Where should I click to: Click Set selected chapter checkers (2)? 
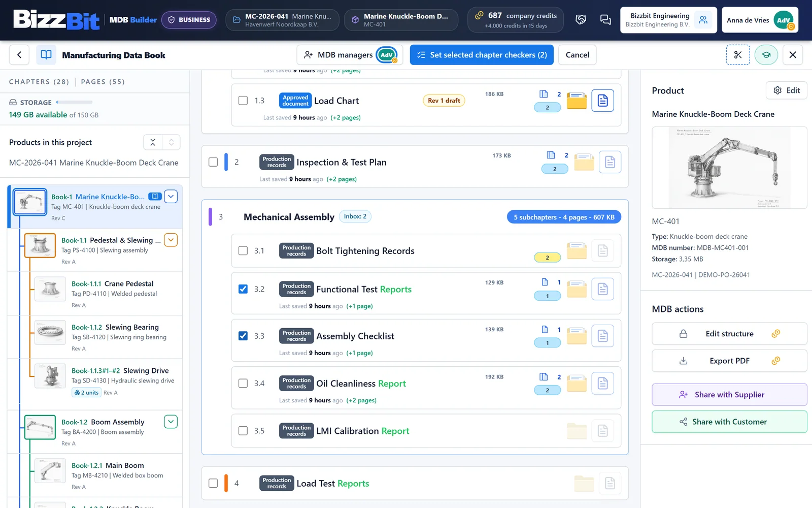pos(482,55)
